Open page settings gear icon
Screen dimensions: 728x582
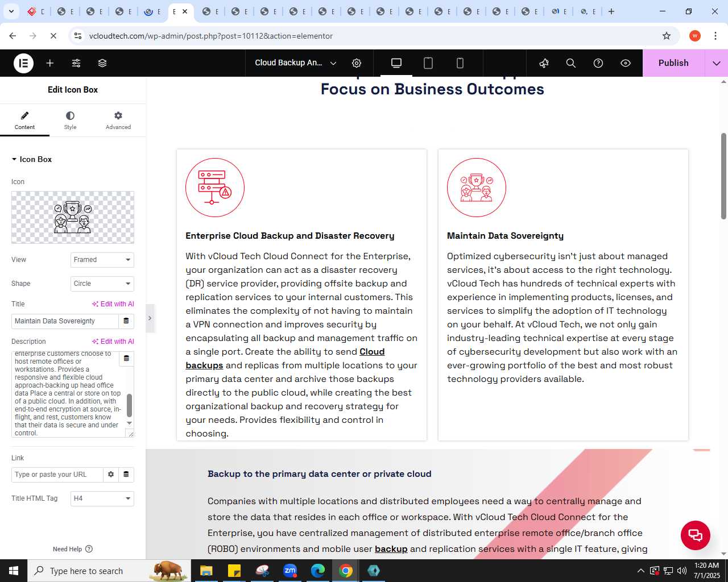pos(357,63)
